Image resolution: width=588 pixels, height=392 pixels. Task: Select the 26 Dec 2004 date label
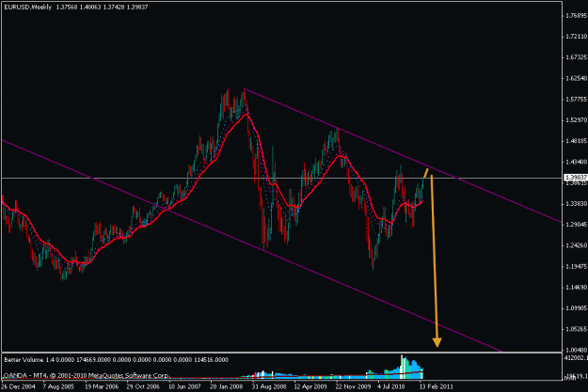tap(19, 387)
